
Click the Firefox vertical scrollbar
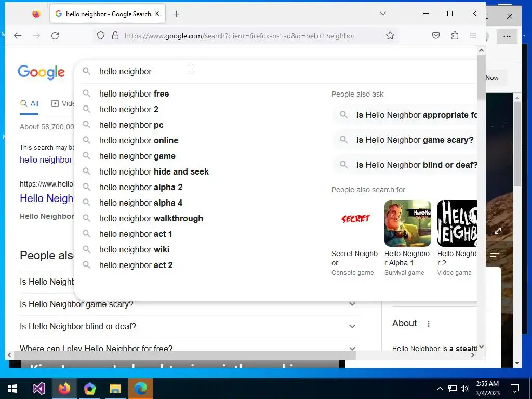pyautogui.click(x=481, y=77)
